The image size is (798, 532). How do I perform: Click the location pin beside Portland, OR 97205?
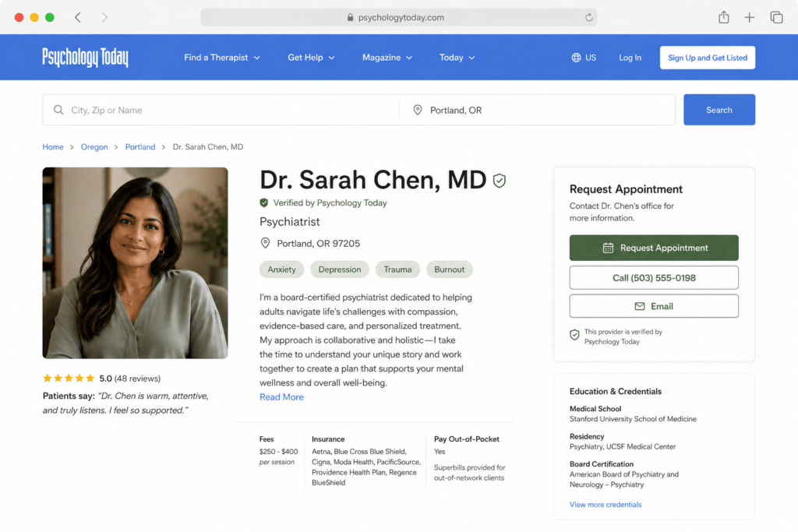(265, 243)
